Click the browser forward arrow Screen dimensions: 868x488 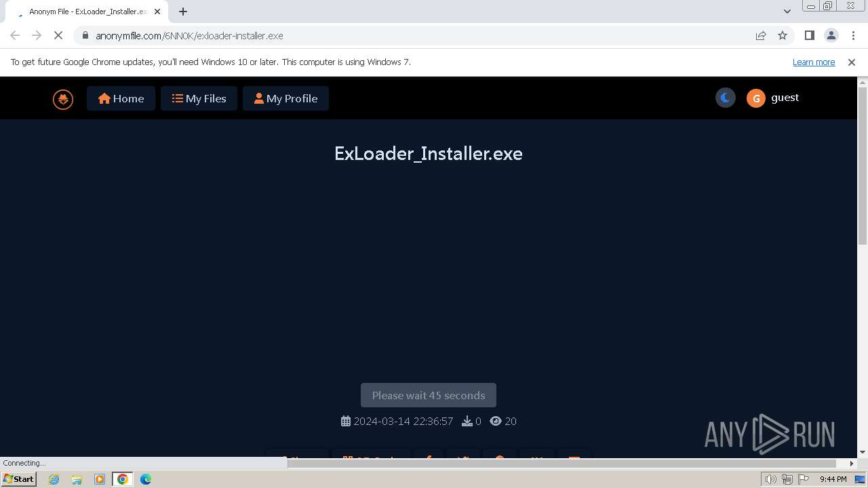click(37, 35)
